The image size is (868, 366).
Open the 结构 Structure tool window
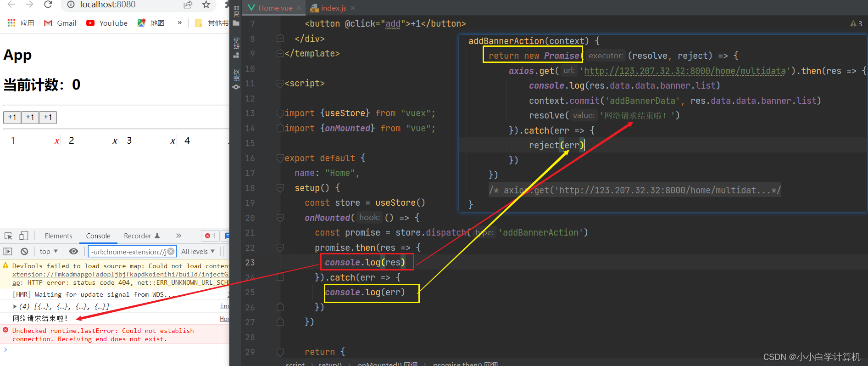pyautogui.click(x=236, y=47)
